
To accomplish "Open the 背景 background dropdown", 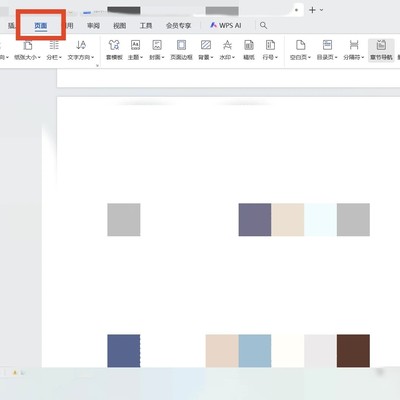I will point(206,50).
